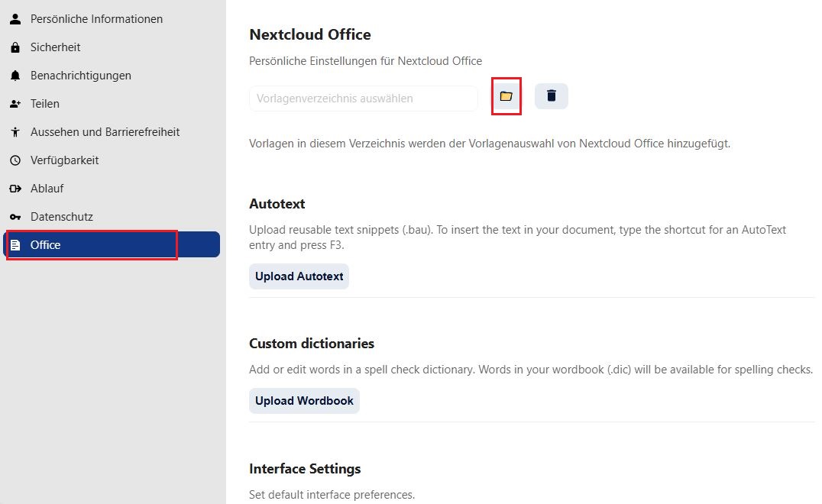
Task: Click the key icon beside Datenschutz
Action: point(15,217)
